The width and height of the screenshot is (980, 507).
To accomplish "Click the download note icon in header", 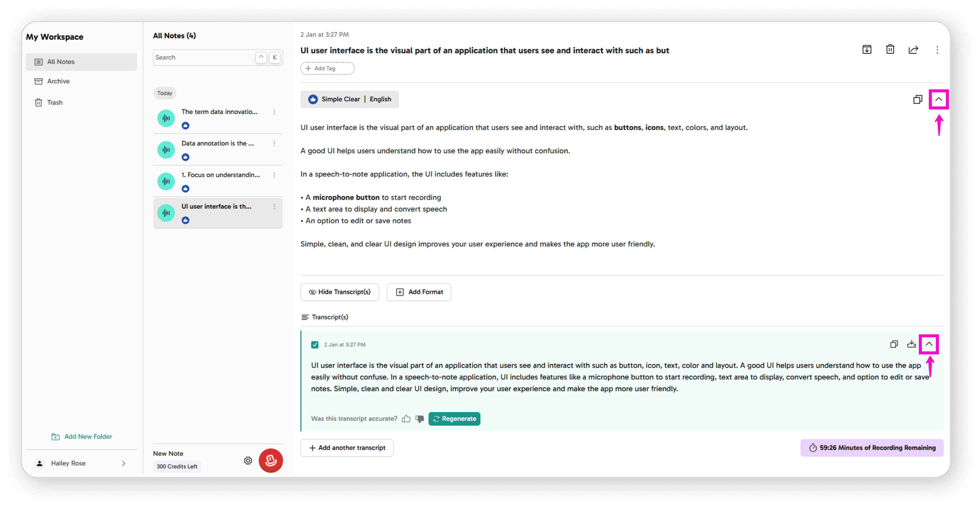I will pyautogui.click(x=867, y=49).
